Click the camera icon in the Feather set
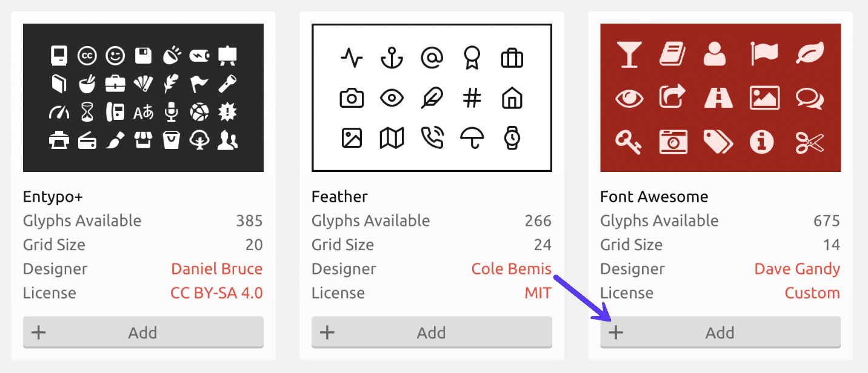 coord(352,98)
